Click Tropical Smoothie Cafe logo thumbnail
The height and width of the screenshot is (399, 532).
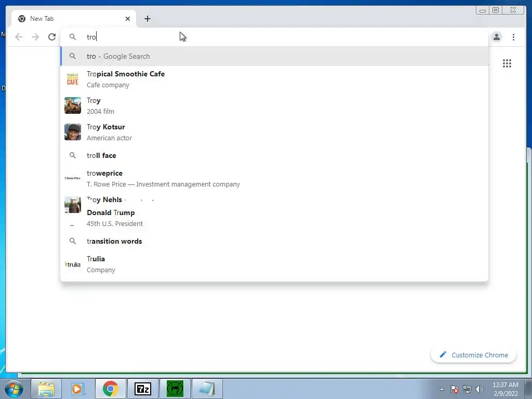(x=73, y=79)
